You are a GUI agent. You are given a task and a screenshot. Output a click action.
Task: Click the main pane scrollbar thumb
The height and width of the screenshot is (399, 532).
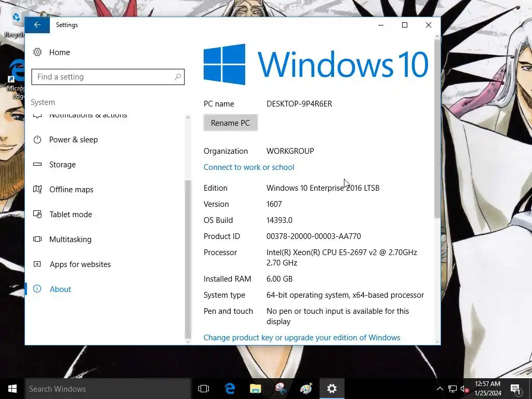click(437, 129)
